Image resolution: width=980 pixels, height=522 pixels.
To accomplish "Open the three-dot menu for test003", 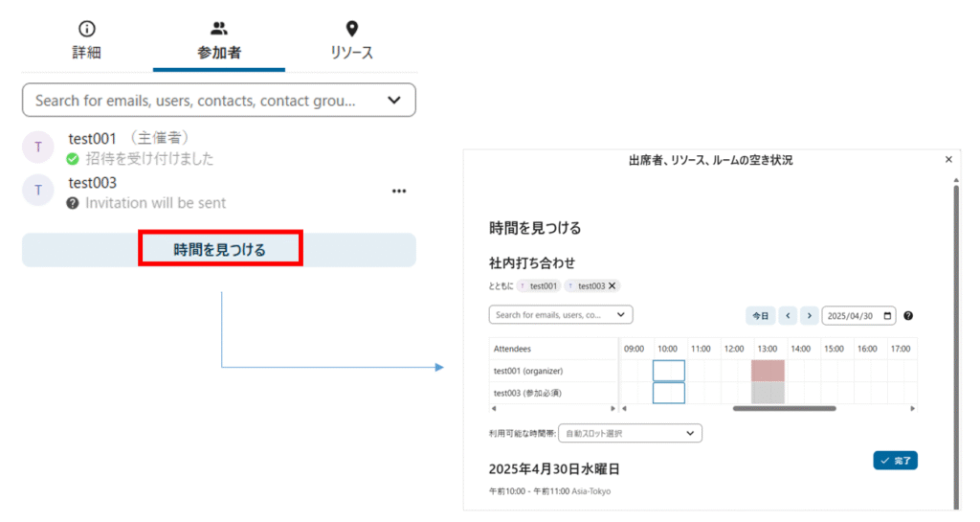I will [399, 192].
